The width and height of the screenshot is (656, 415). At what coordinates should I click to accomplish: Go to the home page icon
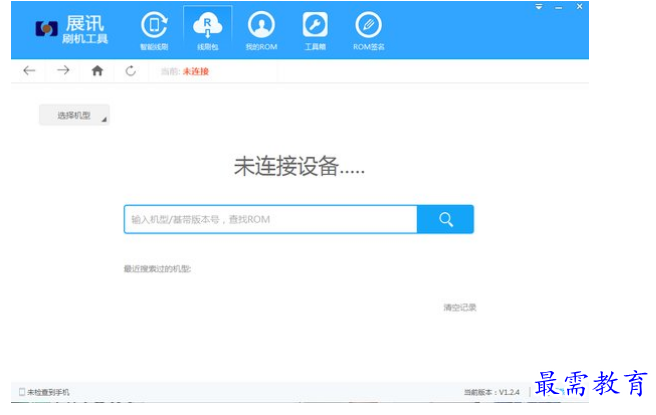[97, 71]
